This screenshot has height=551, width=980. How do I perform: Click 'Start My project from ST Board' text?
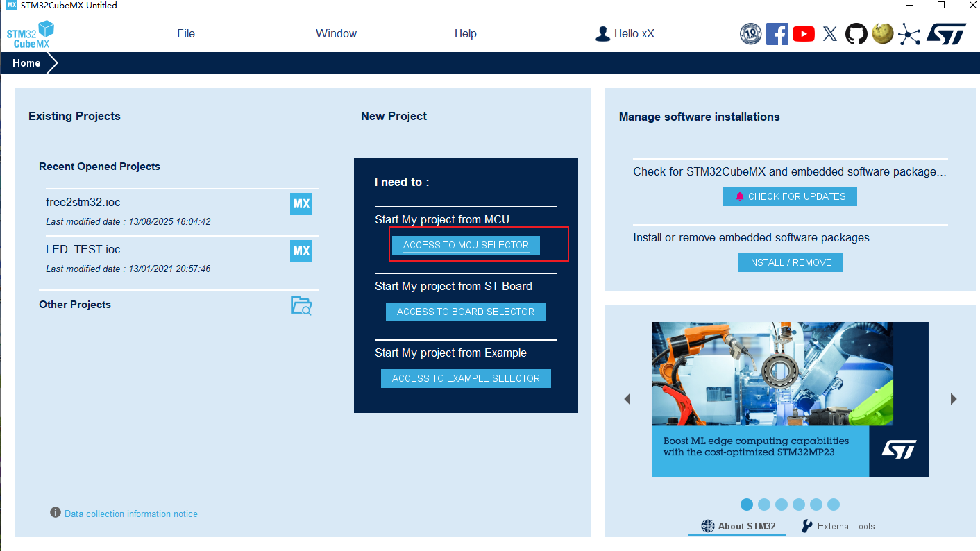(453, 286)
